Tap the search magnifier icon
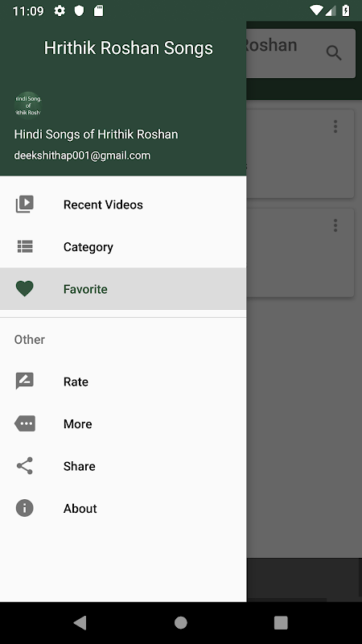Screen dimensions: 362x644 [334, 53]
